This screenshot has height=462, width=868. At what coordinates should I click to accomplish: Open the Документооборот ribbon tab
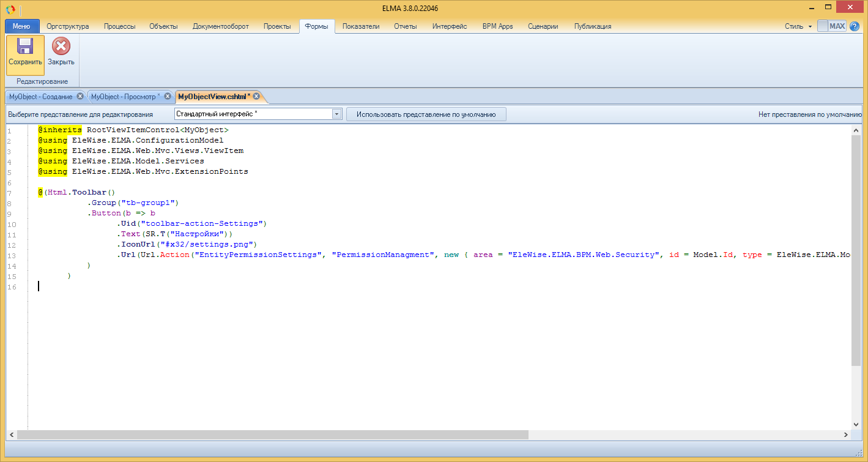(x=220, y=26)
